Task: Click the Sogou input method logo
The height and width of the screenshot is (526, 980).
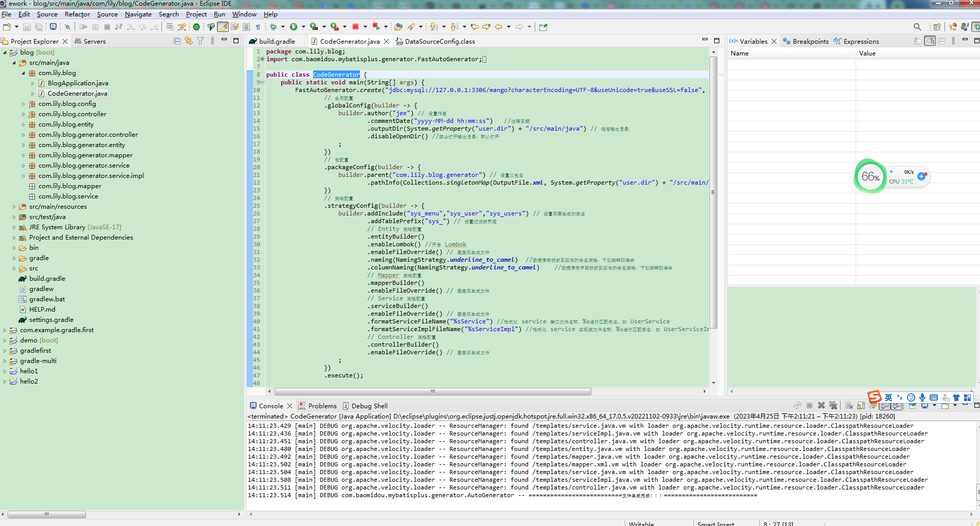Action: (x=875, y=397)
